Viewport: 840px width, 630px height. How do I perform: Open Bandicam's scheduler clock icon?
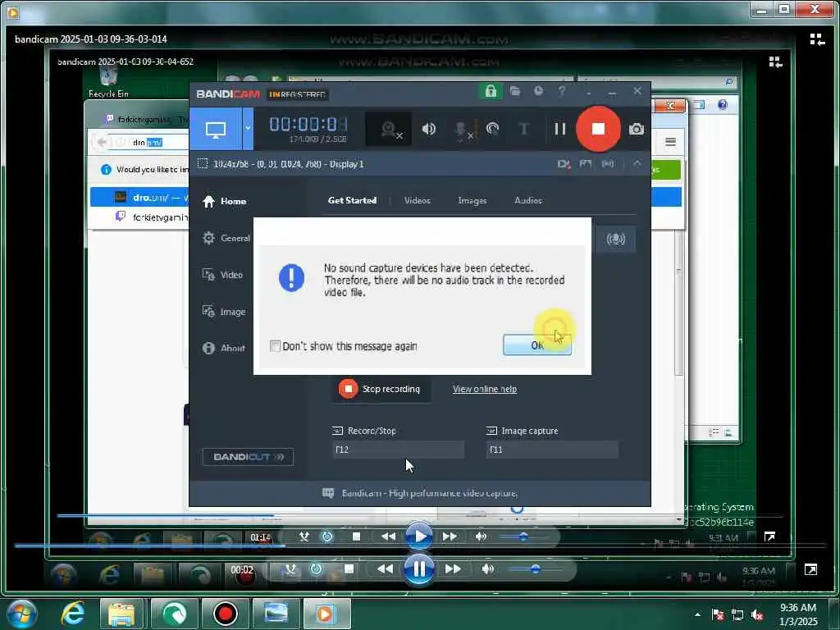538,91
